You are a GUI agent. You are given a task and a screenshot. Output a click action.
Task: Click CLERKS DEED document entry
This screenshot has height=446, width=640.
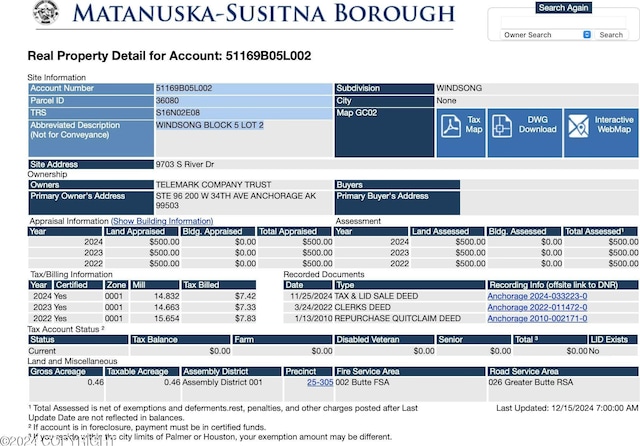point(362,307)
